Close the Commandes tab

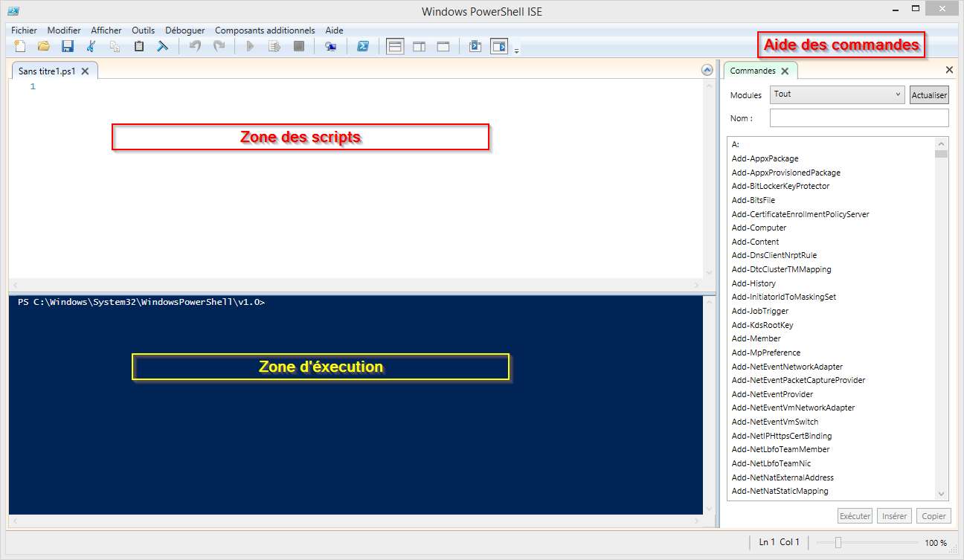785,71
